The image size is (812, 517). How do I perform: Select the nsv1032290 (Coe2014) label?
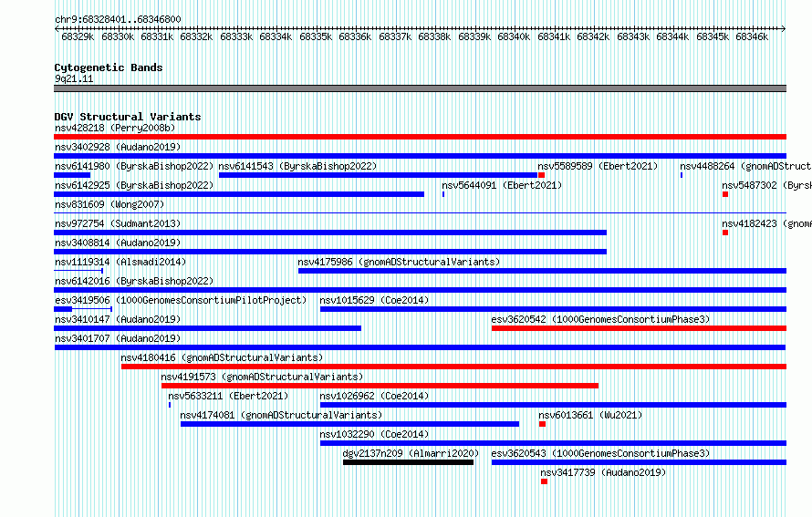[x=374, y=434]
